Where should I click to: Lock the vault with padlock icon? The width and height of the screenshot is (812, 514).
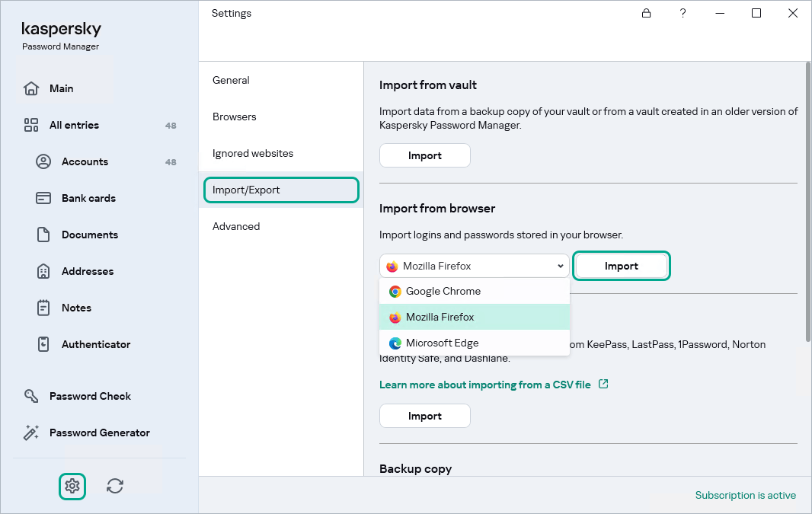646,13
